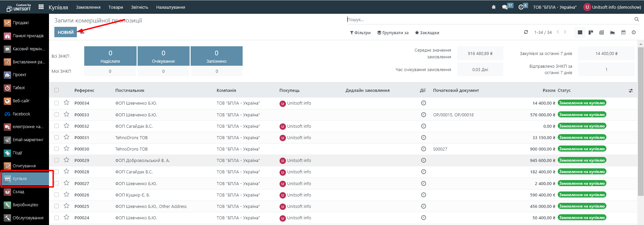Click the НОВИЙ button
644x225 pixels.
(65, 32)
